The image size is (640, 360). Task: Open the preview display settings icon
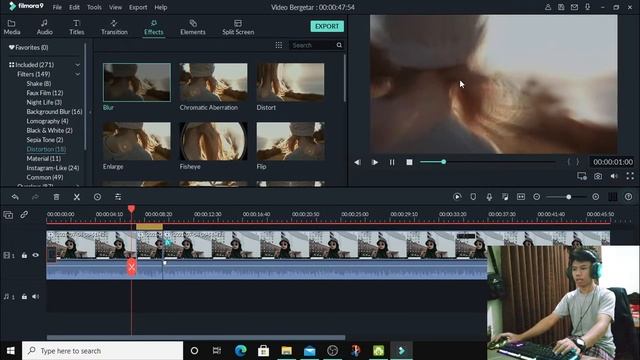coord(582,176)
